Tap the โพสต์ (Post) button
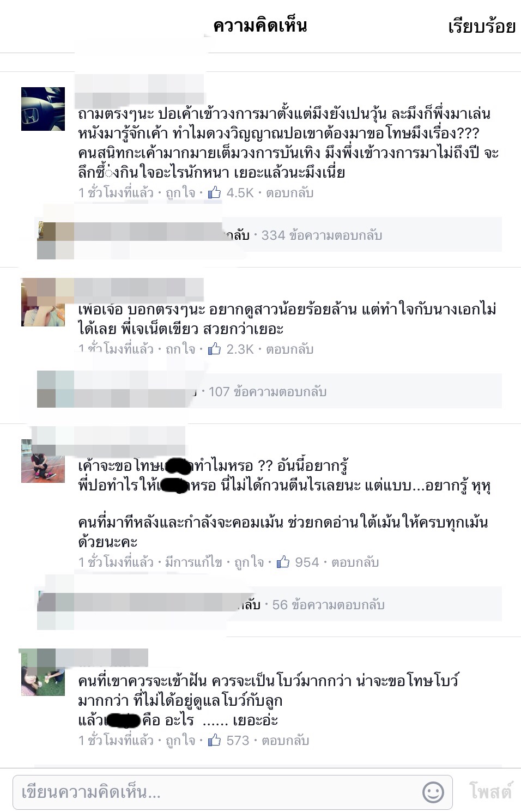 490,791
